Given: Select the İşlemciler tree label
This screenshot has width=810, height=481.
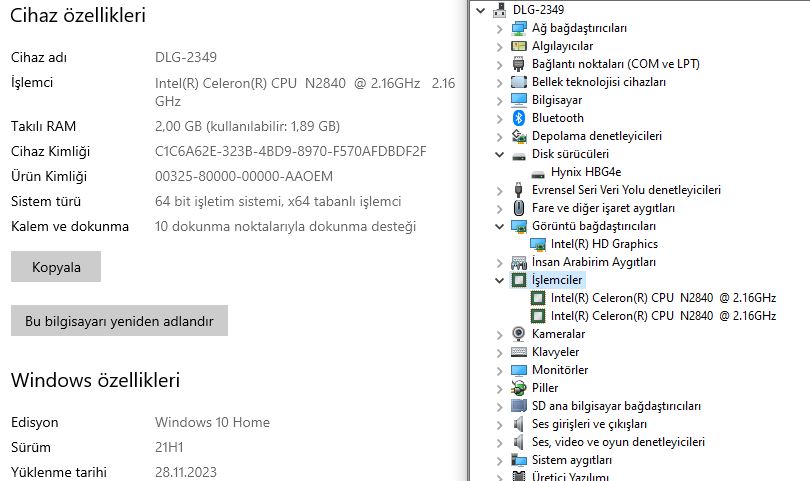Looking at the screenshot, I should point(557,280).
